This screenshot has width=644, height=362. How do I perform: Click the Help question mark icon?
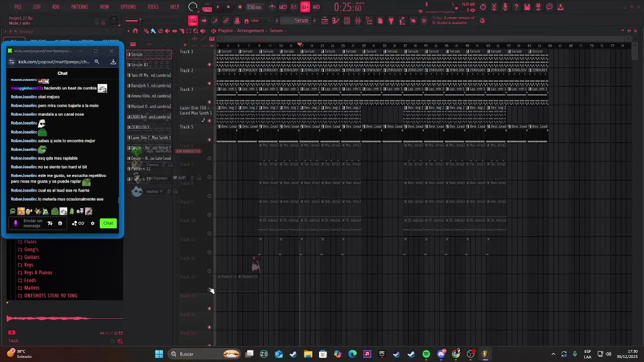(516, 7)
